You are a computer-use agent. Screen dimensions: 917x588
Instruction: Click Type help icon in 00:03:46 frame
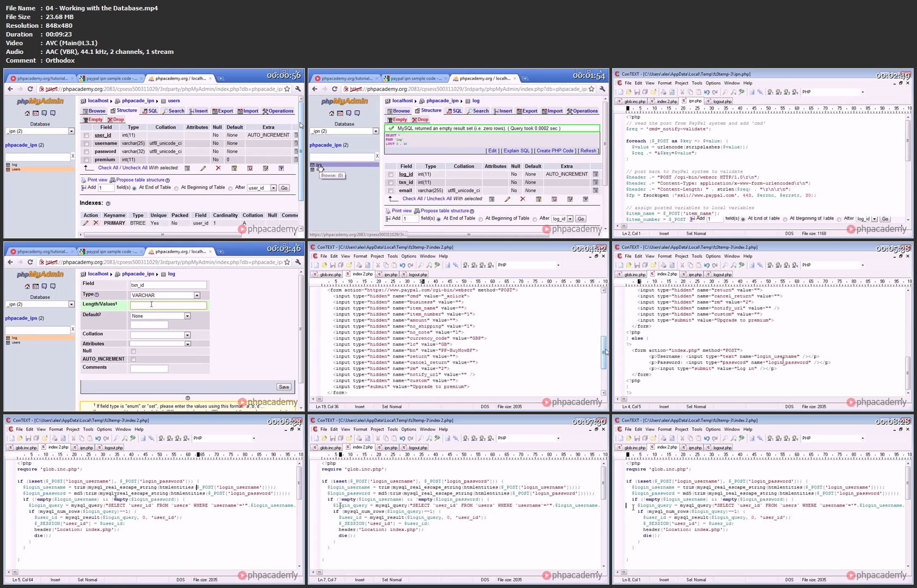97,295
